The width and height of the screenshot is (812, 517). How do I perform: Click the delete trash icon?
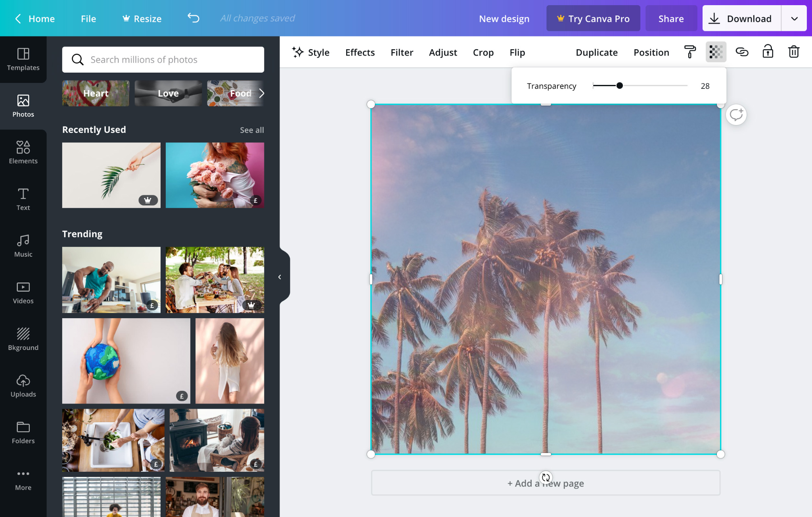(x=794, y=52)
